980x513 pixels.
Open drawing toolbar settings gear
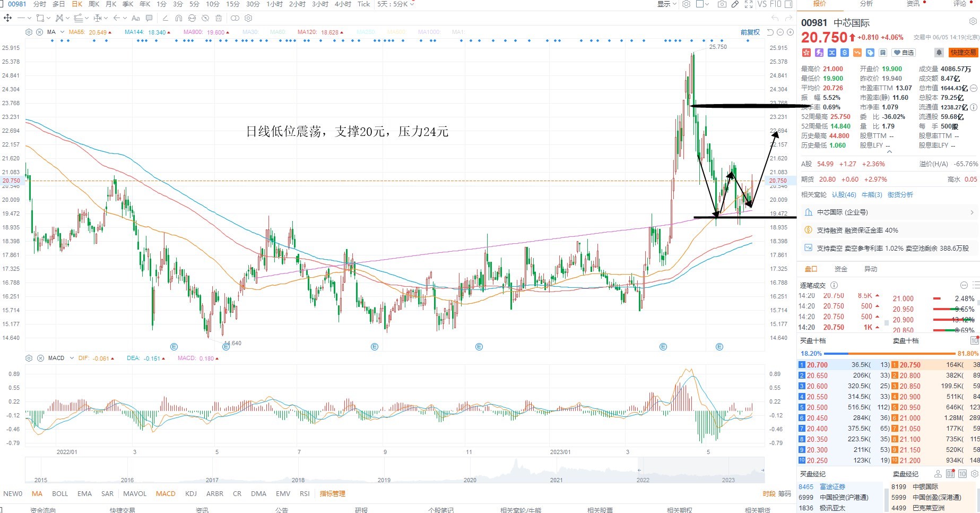pyautogui.click(x=248, y=18)
